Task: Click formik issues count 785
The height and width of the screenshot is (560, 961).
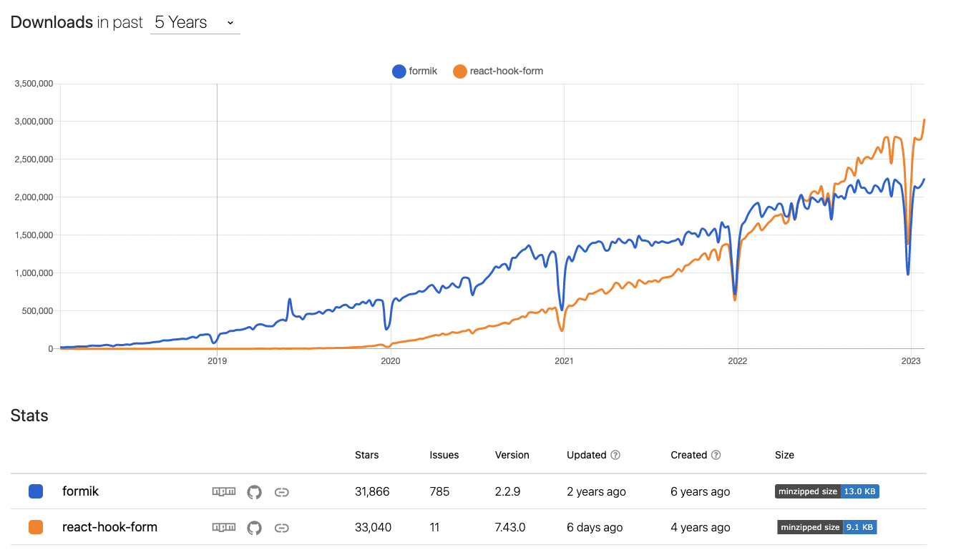Action: [x=439, y=491]
